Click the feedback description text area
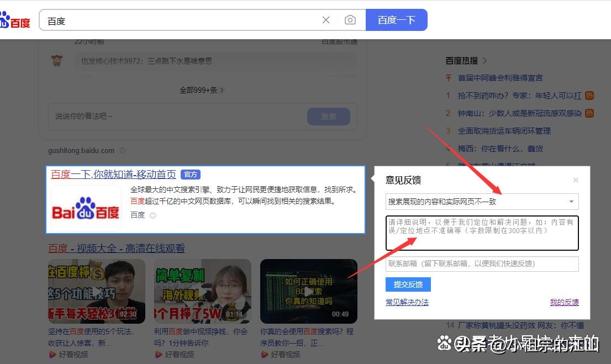Image resolution: width=611 pixels, height=364 pixels. (482, 233)
